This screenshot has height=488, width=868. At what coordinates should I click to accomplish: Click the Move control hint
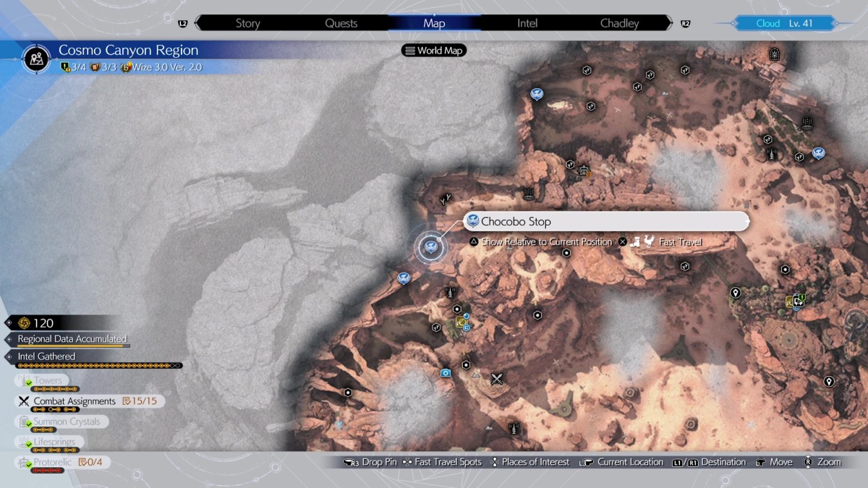(774, 462)
